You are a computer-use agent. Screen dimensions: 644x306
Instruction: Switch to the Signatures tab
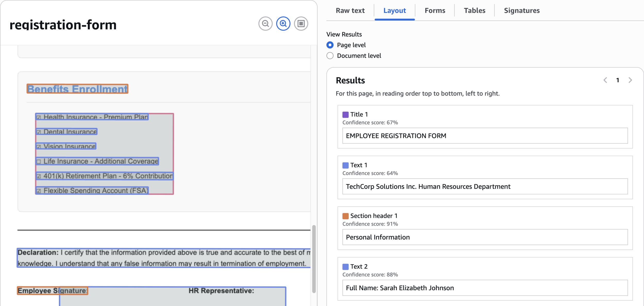pyautogui.click(x=521, y=11)
